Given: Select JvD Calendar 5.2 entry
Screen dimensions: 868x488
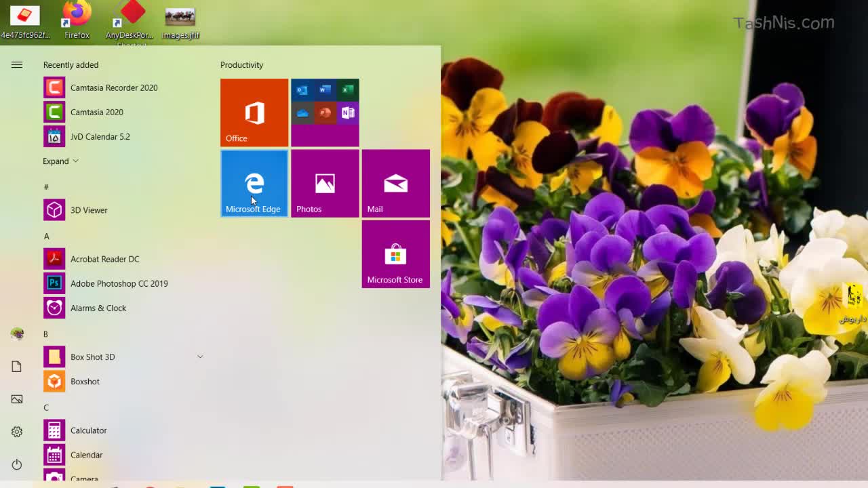Looking at the screenshot, I should (x=100, y=136).
